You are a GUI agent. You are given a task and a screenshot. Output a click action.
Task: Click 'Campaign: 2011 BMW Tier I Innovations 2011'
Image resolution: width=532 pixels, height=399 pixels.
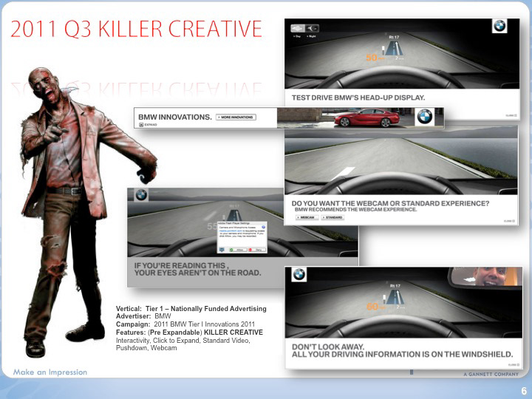coord(185,324)
